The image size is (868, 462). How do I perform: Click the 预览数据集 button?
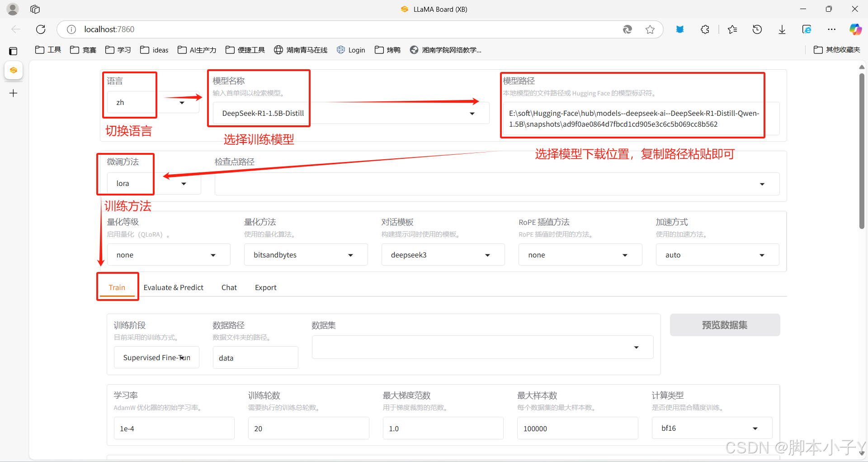725,325
